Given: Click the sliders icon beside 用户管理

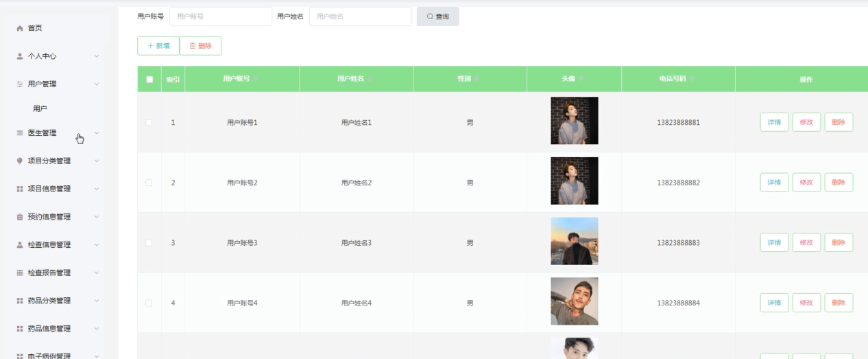Looking at the screenshot, I should (x=20, y=84).
